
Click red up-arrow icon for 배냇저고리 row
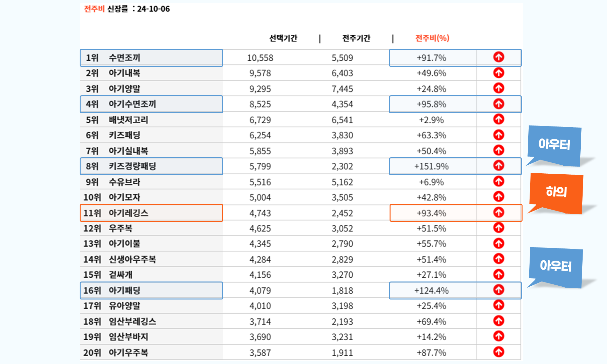[x=498, y=119]
